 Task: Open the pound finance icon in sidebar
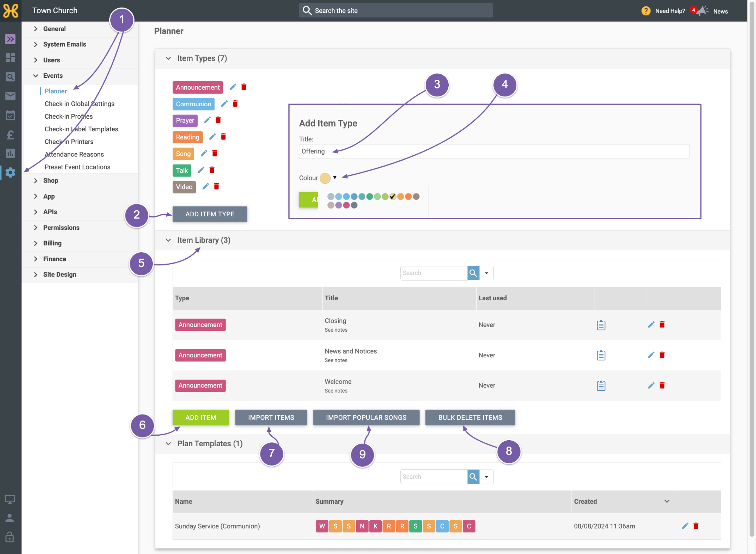10,135
